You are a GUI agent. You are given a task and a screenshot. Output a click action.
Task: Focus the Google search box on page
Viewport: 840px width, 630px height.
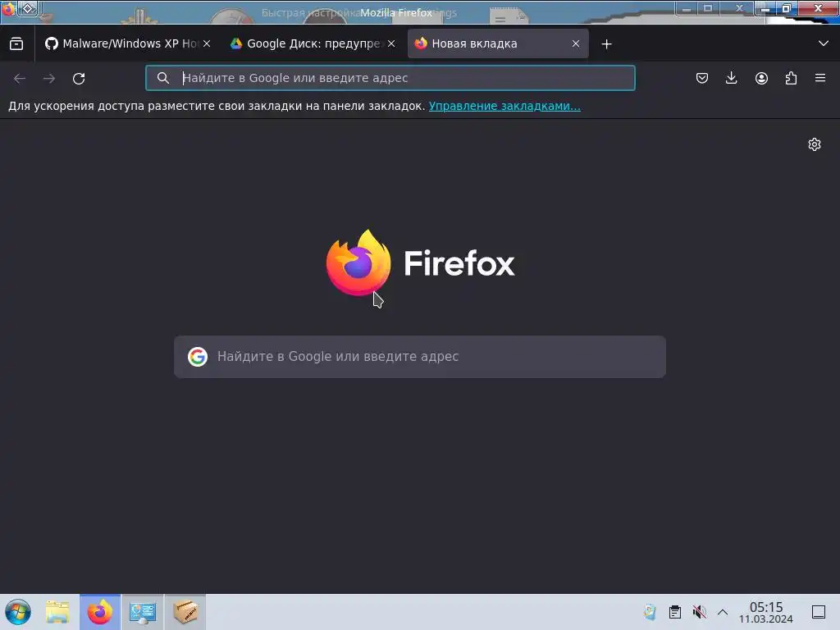coord(420,357)
